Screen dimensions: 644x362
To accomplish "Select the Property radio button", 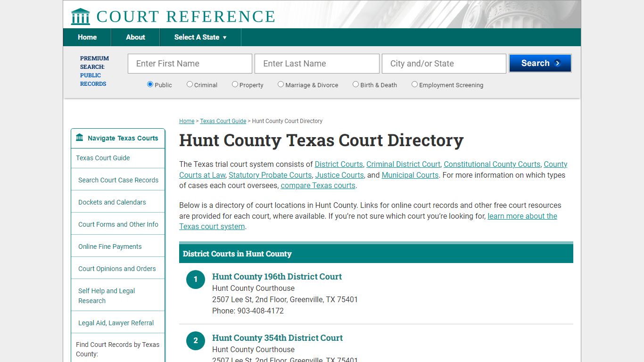I will 235,84.
